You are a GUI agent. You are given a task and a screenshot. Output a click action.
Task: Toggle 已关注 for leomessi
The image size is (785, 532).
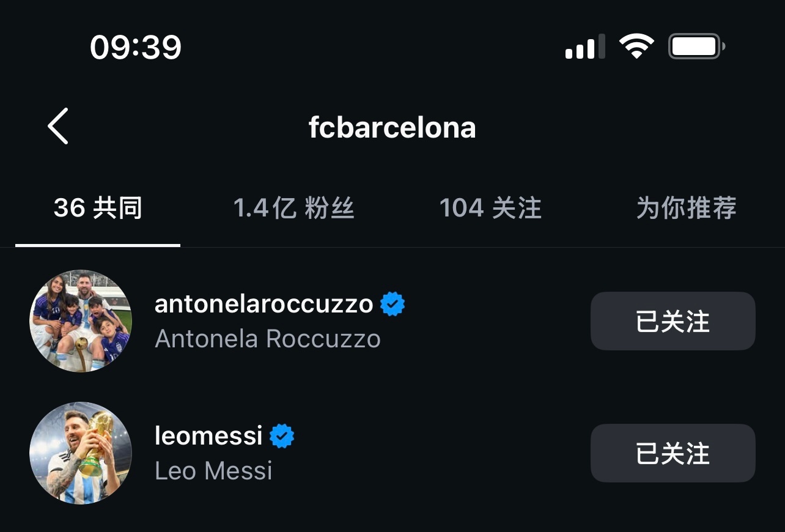pyautogui.click(x=673, y=453)
